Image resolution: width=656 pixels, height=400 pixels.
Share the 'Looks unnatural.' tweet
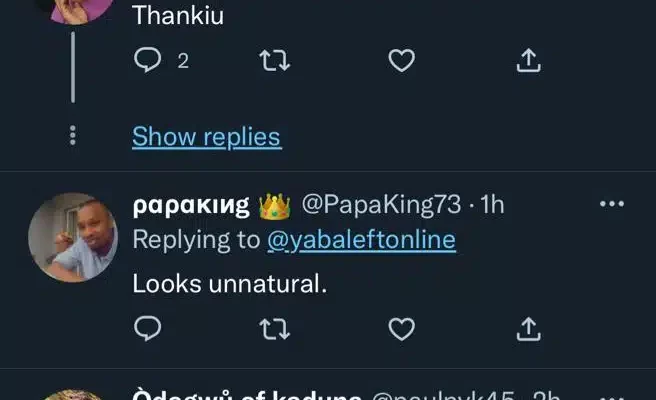click(x=529, y=328)
